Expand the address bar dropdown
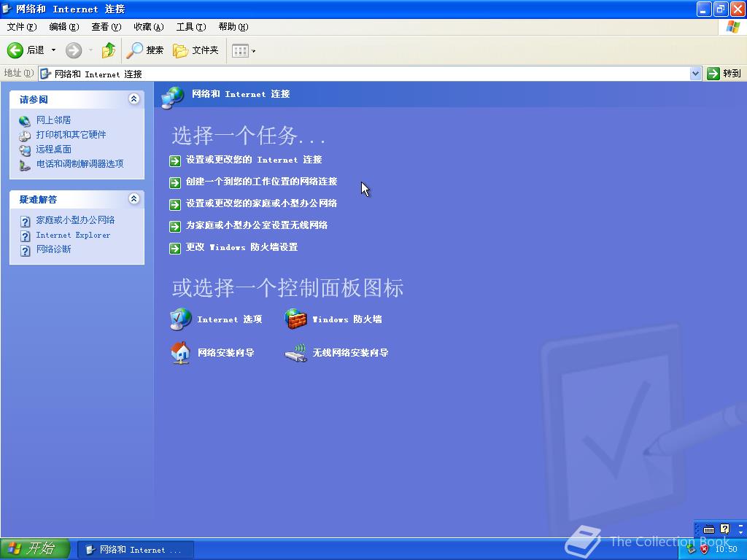747x560 pixels. tap(695, 74)
